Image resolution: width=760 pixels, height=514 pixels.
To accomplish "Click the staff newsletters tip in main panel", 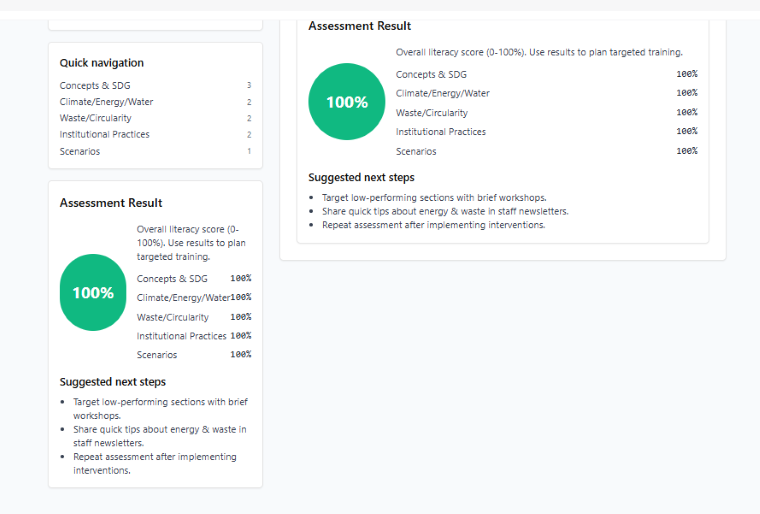I will (445, 211).
